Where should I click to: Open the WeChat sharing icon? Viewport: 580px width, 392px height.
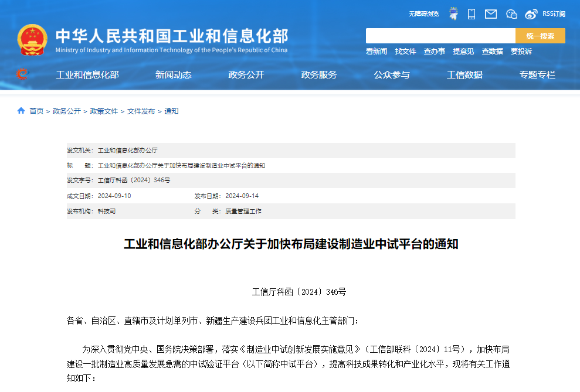click(511, 13)
